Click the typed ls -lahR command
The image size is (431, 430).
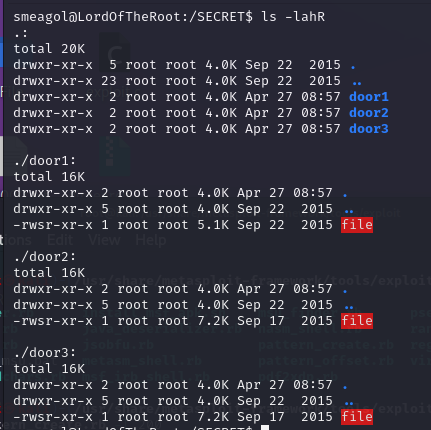tap(293, 17)
